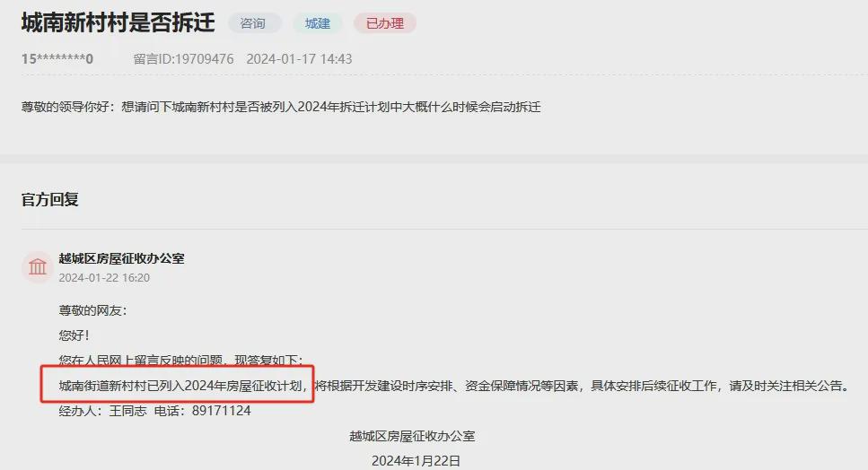Click the phone number 89171124
868x470 pixels.
click(x=222, y=411)
